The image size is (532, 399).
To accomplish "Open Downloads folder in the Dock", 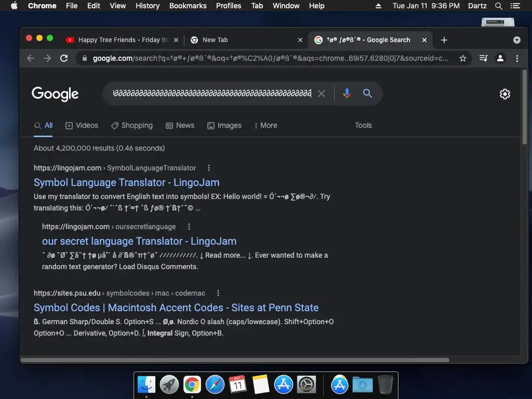I will tap(362, 385).
